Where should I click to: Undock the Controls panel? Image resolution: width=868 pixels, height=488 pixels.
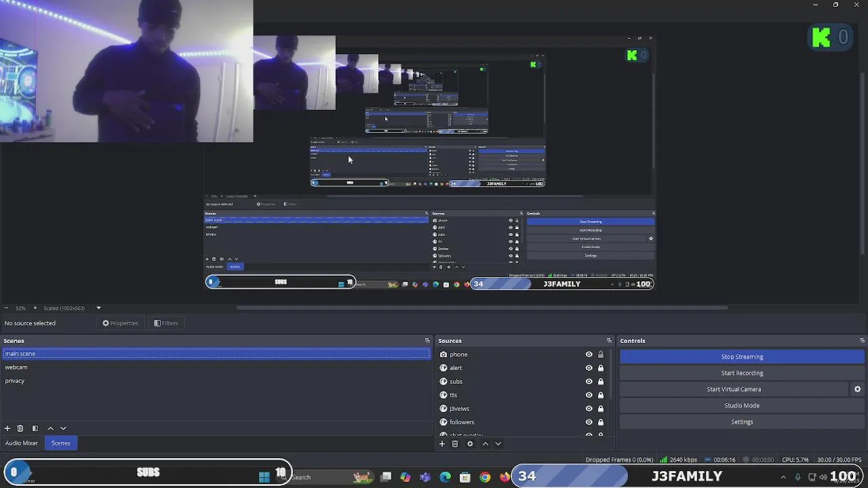[862, 341]
